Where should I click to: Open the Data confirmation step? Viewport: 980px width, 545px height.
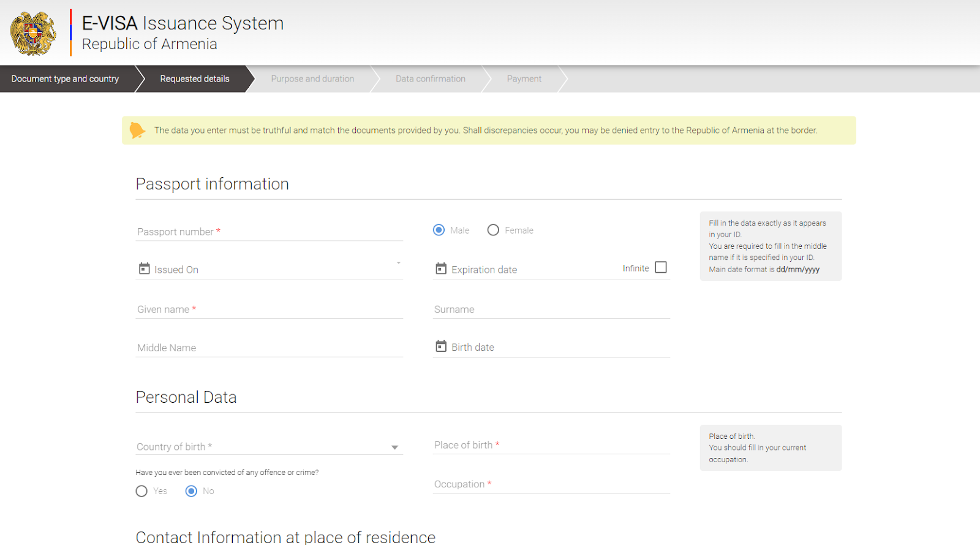(431, 78)
